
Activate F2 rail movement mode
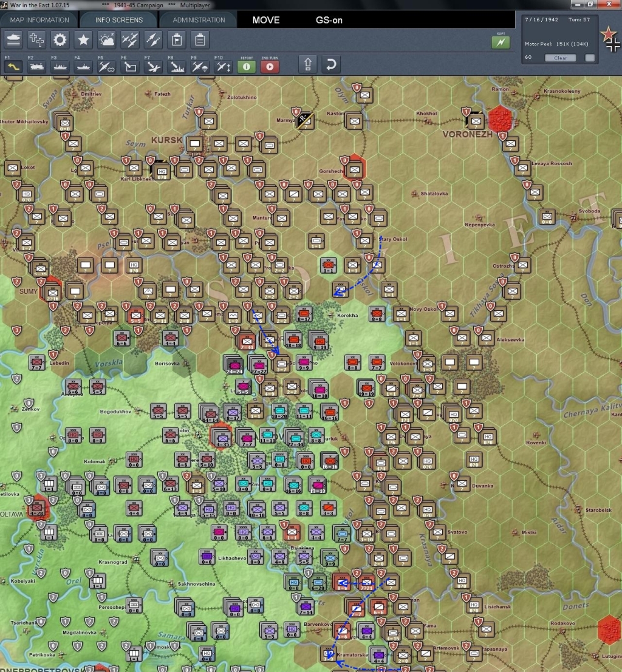point(36,67)
